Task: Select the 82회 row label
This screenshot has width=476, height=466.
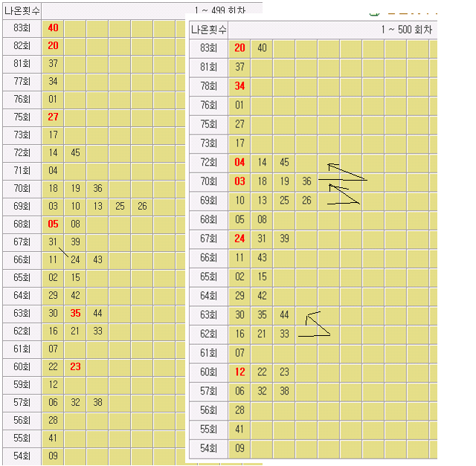Action: [22, 45]
